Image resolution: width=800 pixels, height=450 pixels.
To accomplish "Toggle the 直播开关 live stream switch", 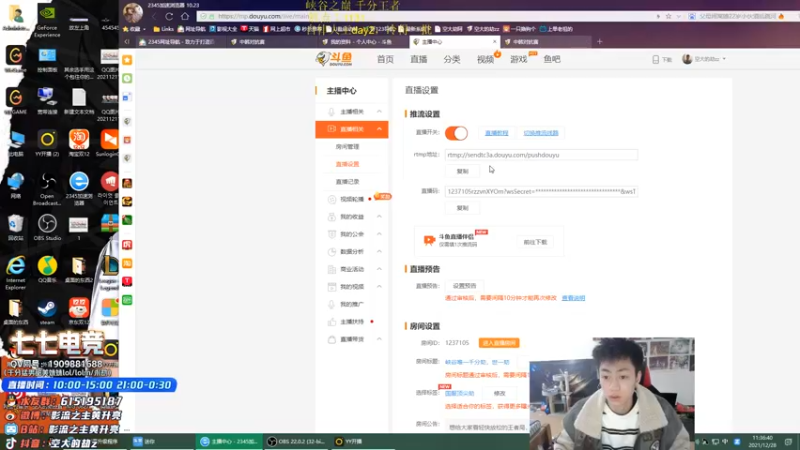I will 456,133.
